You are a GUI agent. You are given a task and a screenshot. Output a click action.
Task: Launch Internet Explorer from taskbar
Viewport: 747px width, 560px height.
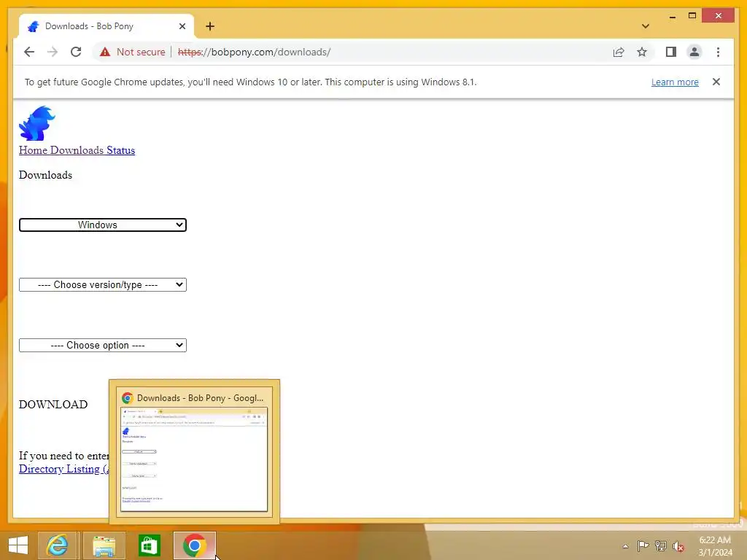click(x=57, y=545)
